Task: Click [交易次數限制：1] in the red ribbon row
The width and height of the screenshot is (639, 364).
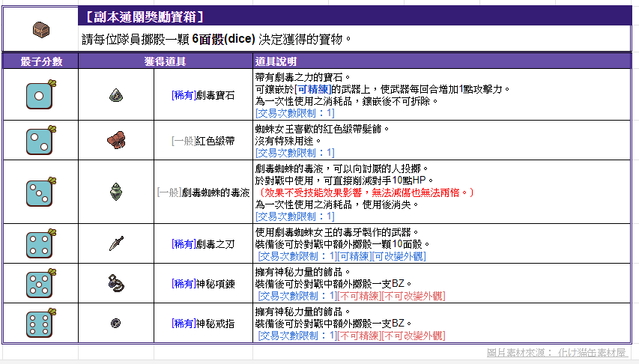Action: (x=295, y=153)
